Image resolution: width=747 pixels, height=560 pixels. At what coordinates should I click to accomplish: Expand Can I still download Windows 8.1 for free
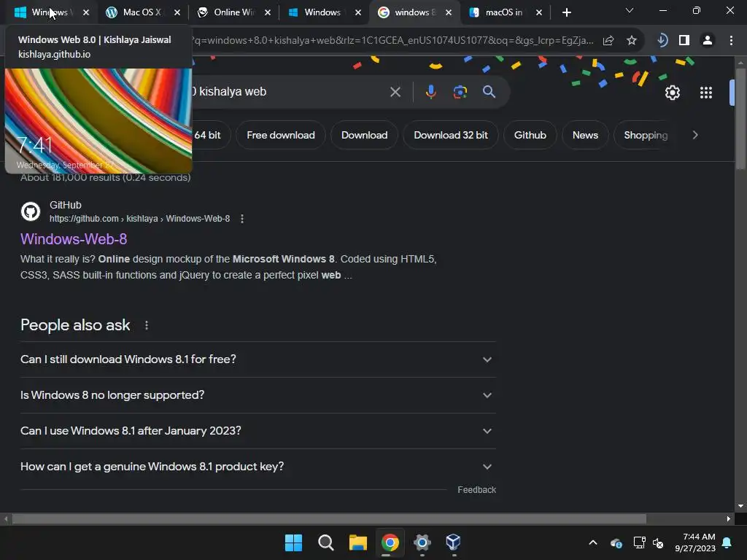258,359
